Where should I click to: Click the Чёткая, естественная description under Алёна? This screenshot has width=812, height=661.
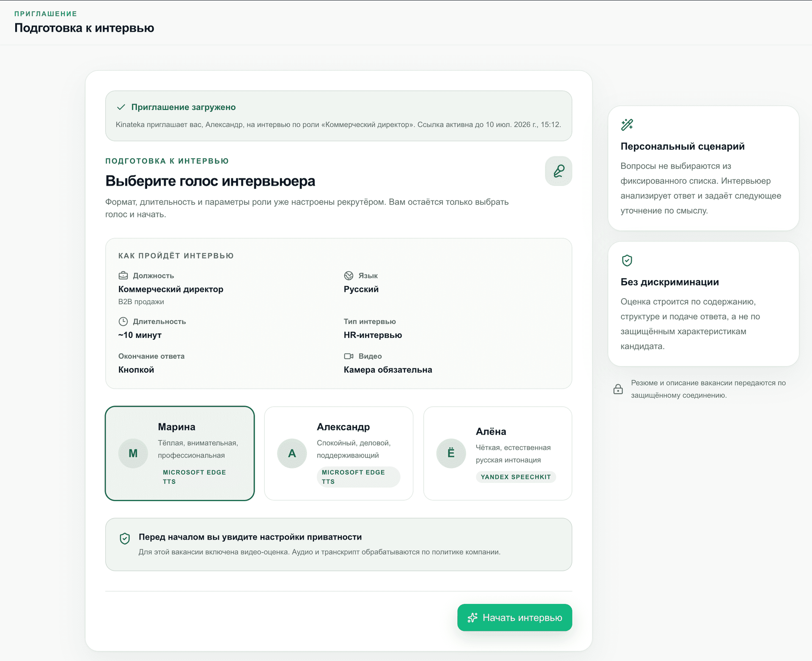(x=513, y=454)
